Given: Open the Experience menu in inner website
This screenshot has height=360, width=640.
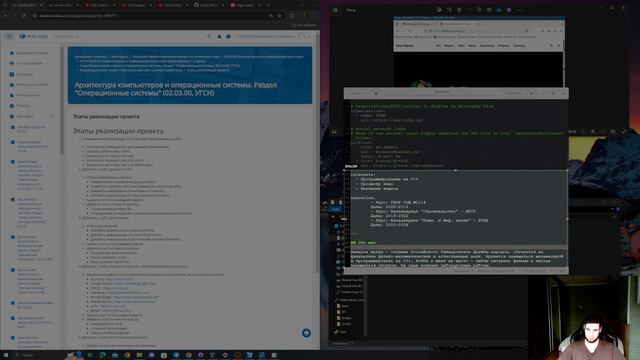Looking at the screenshot, I should (x=487, y=46).
